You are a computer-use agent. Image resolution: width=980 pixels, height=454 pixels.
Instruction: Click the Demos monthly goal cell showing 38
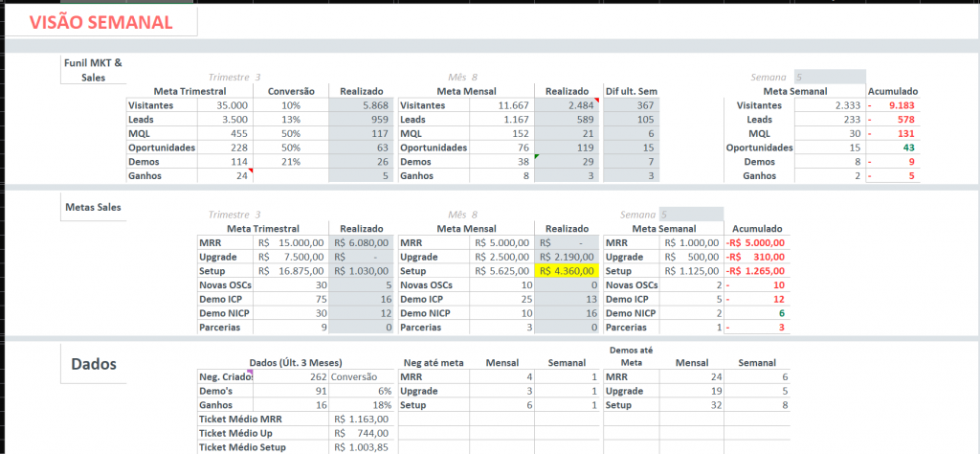click(501, 162)
